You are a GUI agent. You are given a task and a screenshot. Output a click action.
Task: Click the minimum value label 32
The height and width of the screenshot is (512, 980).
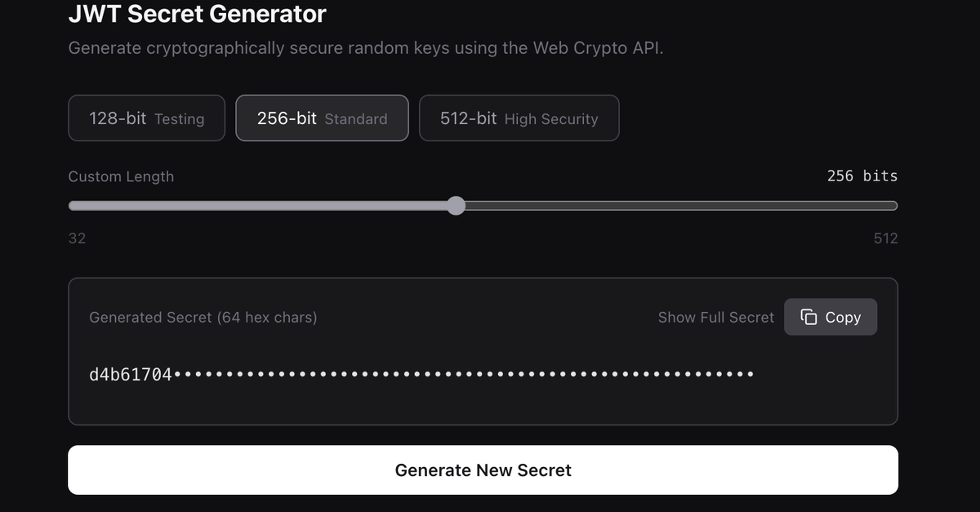click(77, 238)
